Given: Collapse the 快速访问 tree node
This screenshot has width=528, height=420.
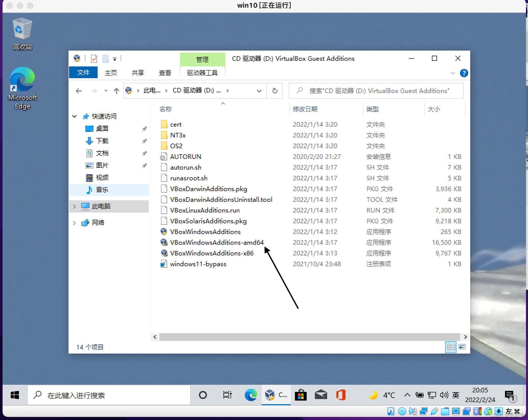Looking at the screenshot, I should click(x=74, y=116).
